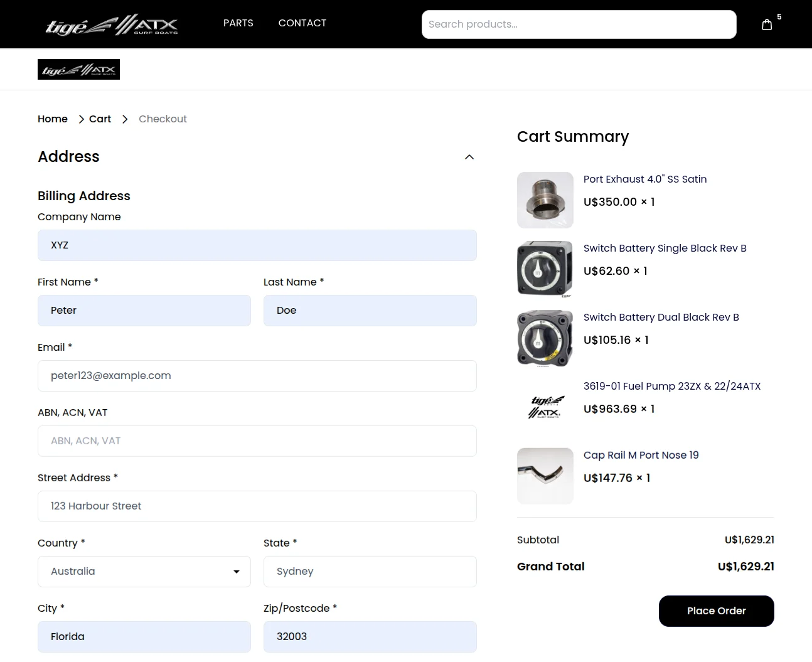The width and height of the screenshot is (812, 662).
Task: Click the ABN, ACN, VAT input field
Action: click(257, 440)
